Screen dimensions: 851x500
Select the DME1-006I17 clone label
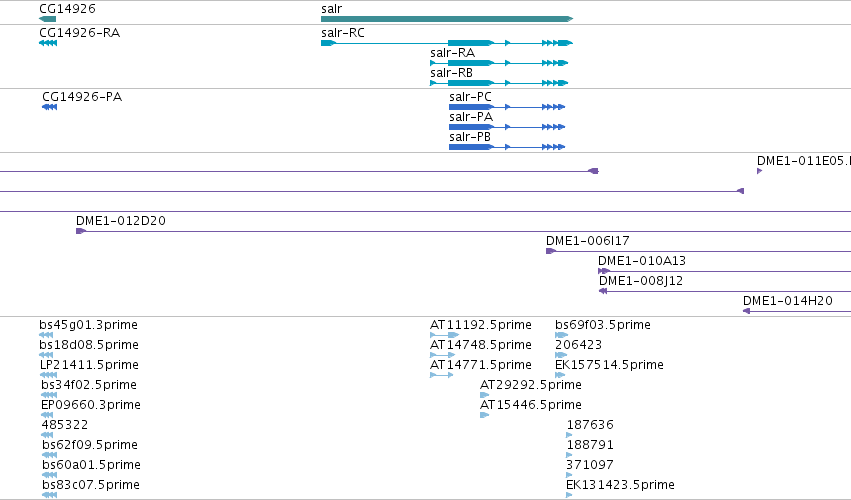click(x=588, y=241)
